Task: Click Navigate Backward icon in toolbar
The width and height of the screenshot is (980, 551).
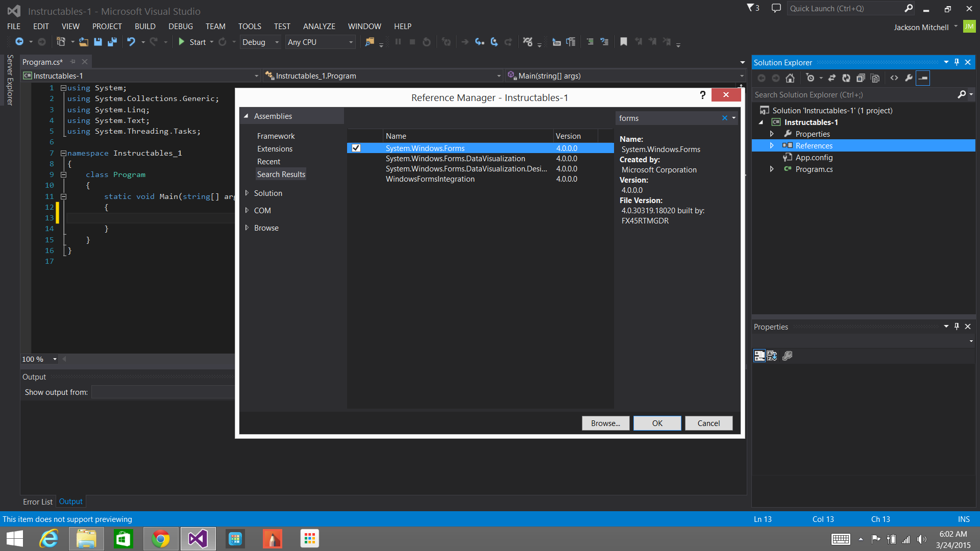Action: click(x=19, y=42)
